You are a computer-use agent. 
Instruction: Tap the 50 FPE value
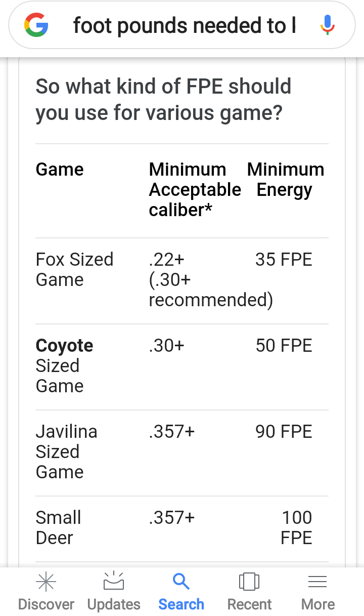[284, 346]
